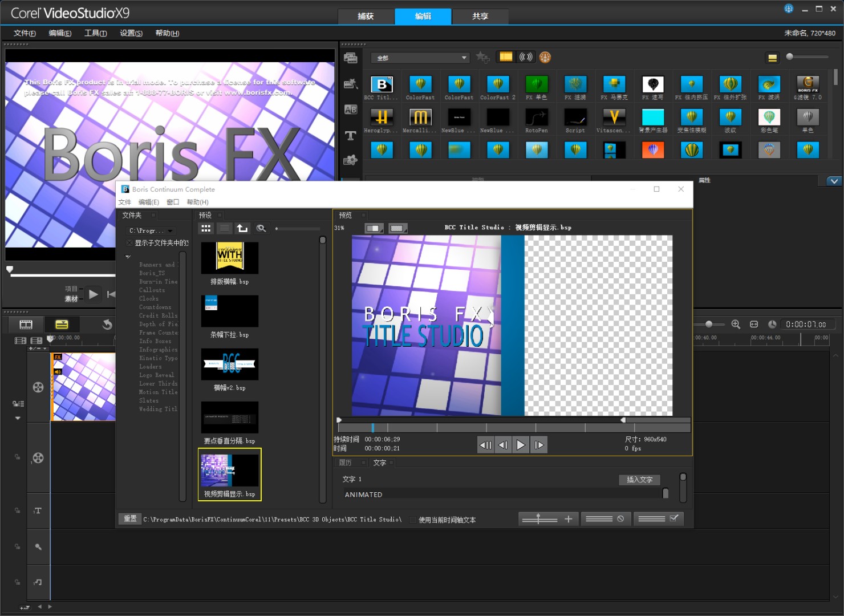Open the Title (AB) library icon
Viewport: 844px width, 616px height.
click(x=350, y=110)
